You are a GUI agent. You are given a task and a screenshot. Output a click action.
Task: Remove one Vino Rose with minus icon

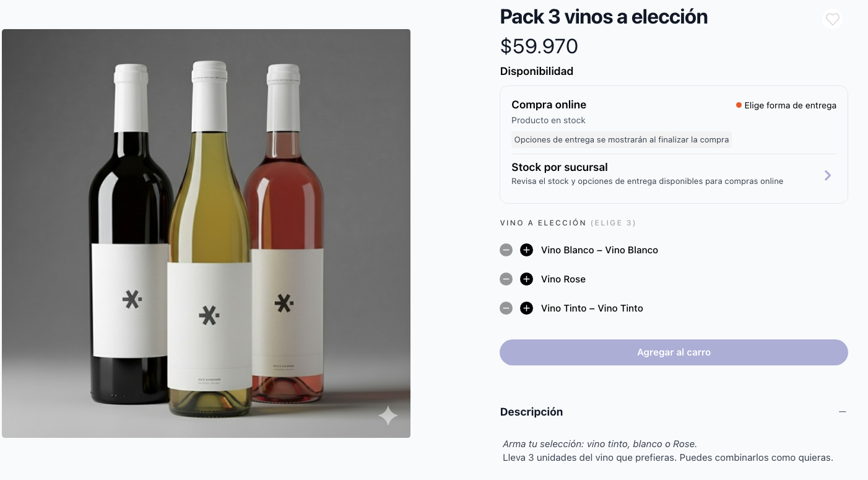coord(506,279)
